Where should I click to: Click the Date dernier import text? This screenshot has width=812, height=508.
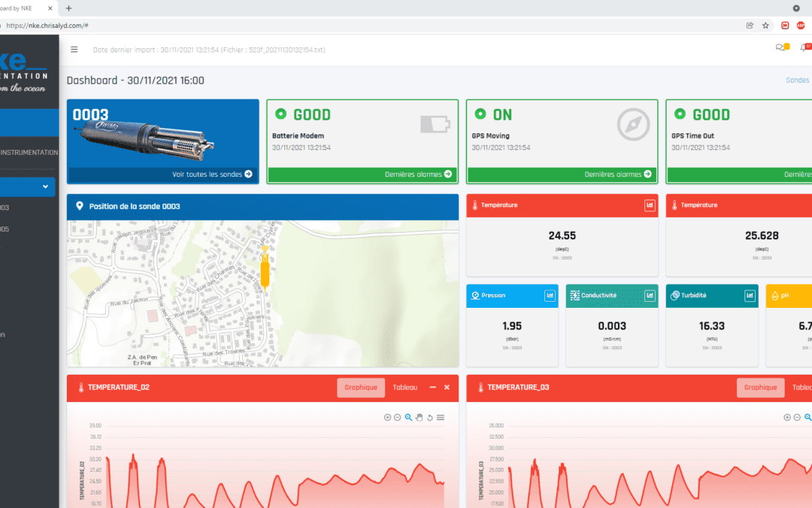click(x=209, y=50)
